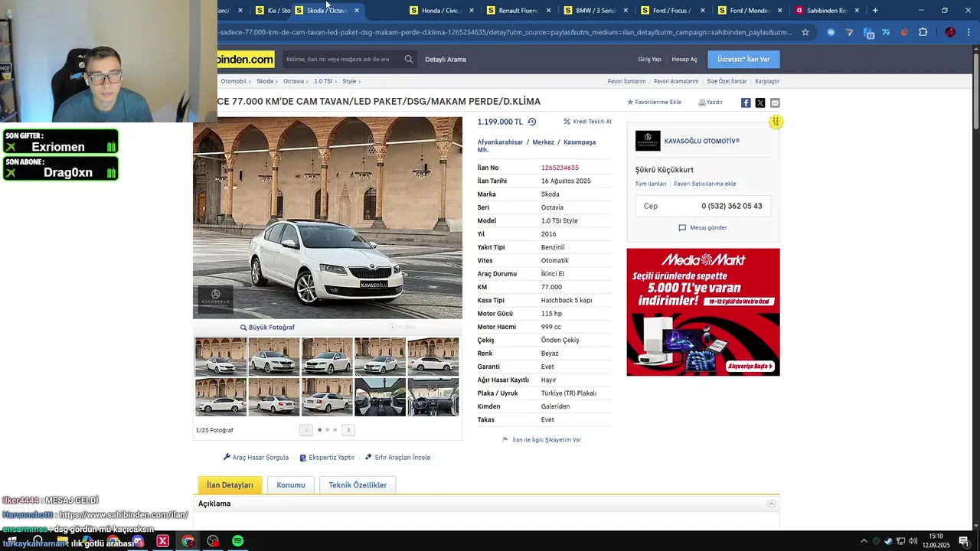Click Favori Satıcılarıma ekle
The image size is (980, 551).
tap(705, 184)
